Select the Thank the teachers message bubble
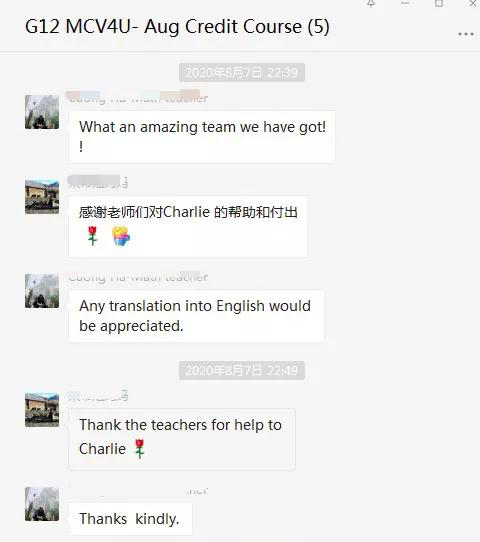 182,439
